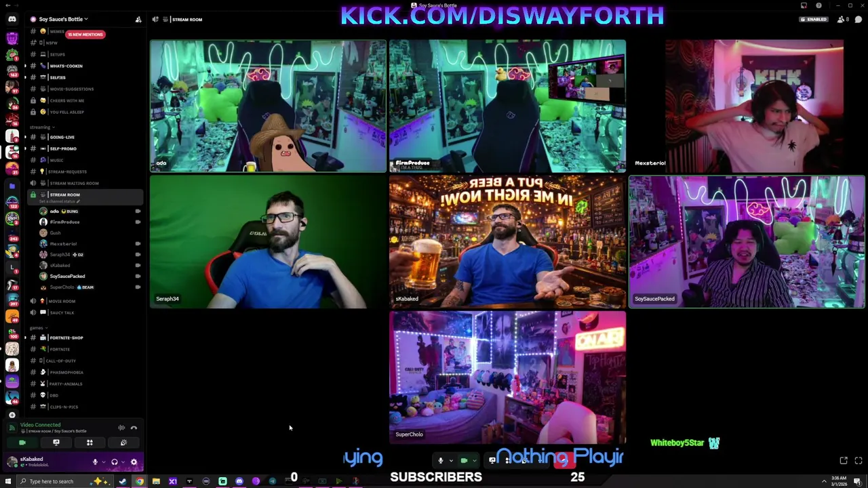The width and height of the screenshot is (868, 488).
Task: Toggle camera on call control bar
Action: (464, 461)
